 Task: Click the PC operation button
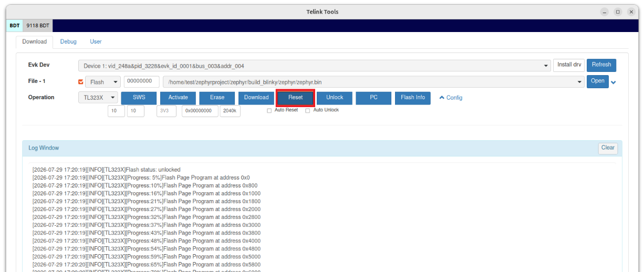[373, 98]
